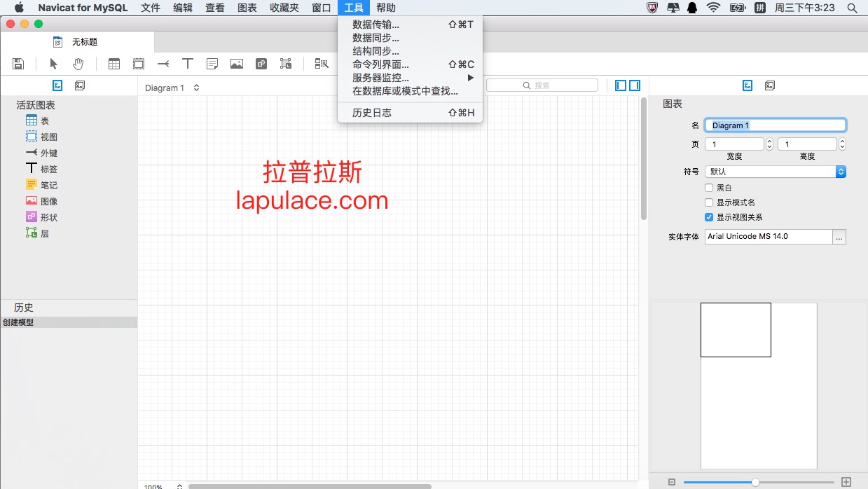Select the hand pan tool
Viewport: 868px width, 489px height.
78,64
